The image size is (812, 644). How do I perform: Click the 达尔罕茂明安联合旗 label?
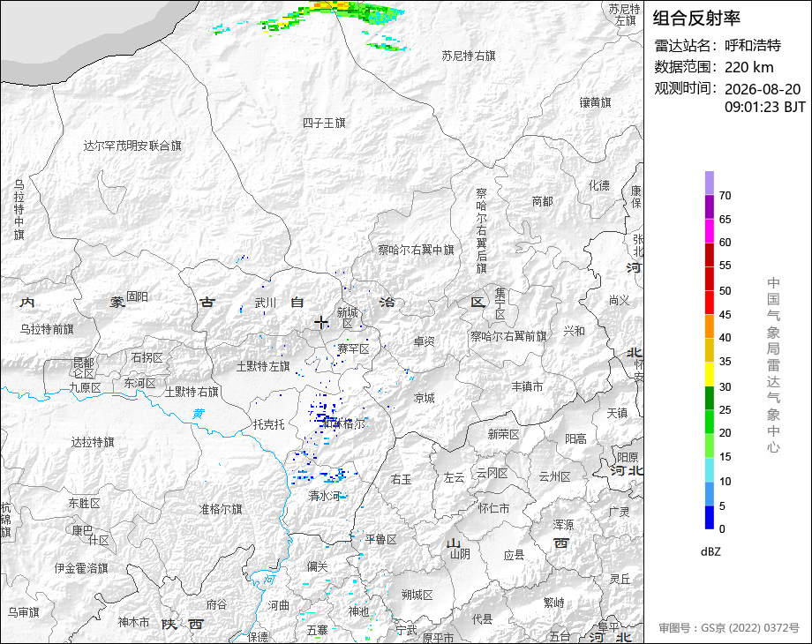point(132,146)
